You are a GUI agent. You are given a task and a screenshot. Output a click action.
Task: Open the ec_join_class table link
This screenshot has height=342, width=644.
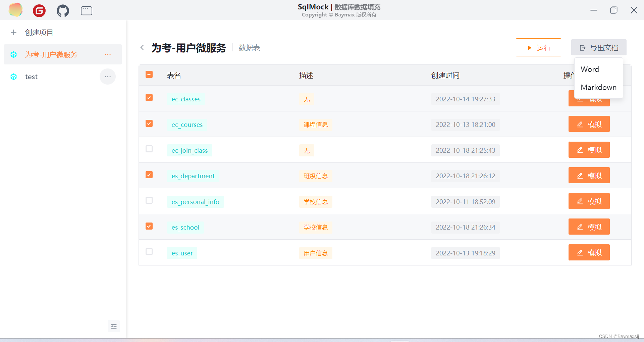190,150
